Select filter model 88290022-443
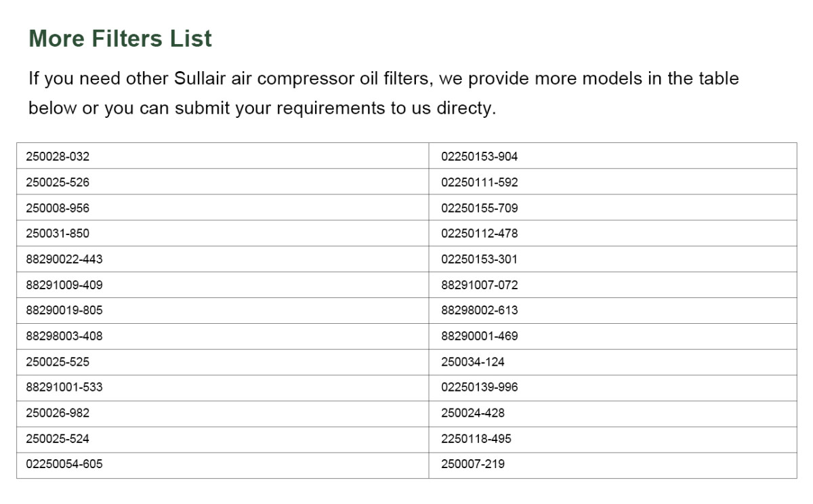 click(x=64, y=259)
